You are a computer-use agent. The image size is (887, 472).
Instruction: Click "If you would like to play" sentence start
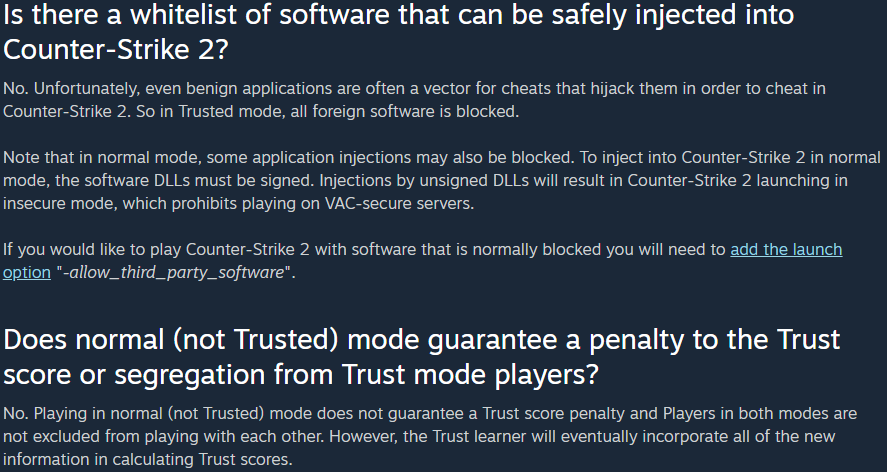90,249
